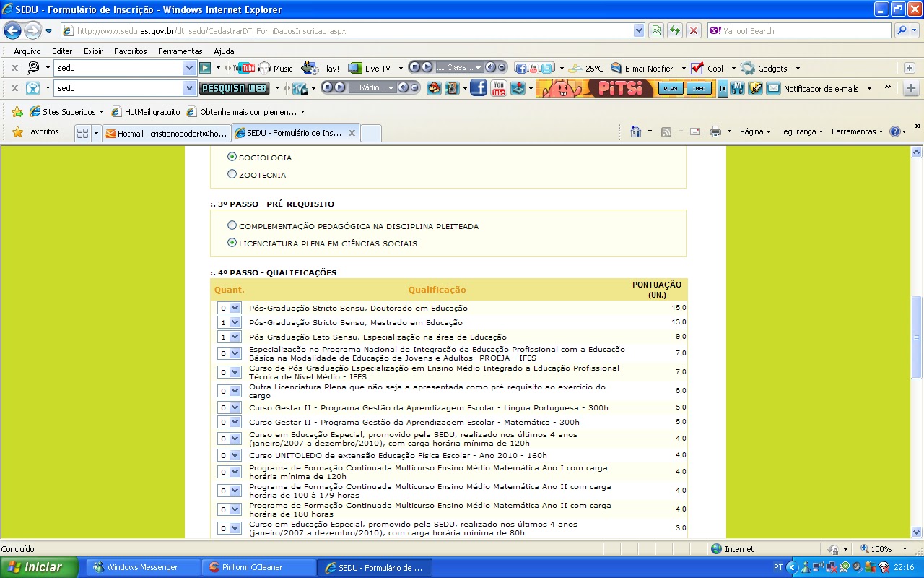Switch to the Hotmail - cristianobodart tab
The image size is (924, 578).
(166, 133)
